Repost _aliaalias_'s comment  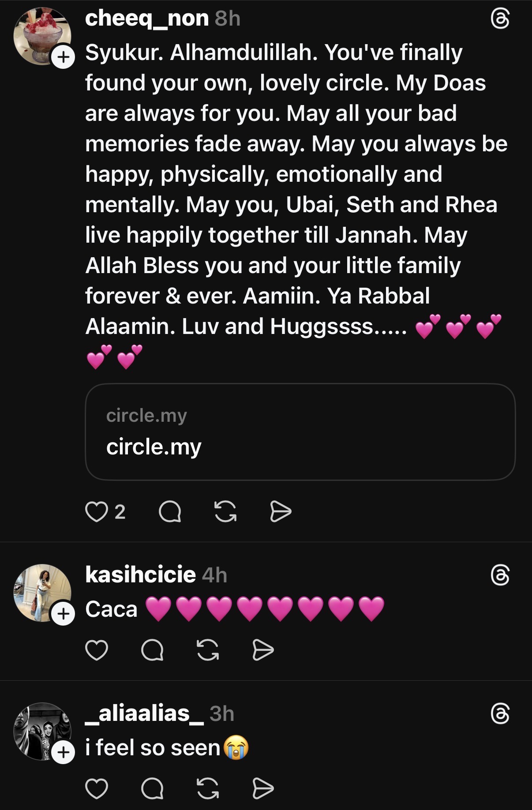[208, 789]
